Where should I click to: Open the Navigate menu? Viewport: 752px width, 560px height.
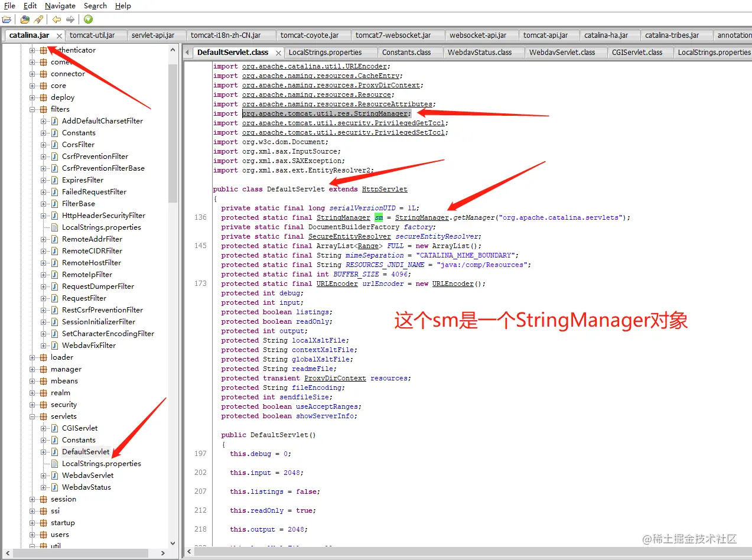tap(60, 5)
